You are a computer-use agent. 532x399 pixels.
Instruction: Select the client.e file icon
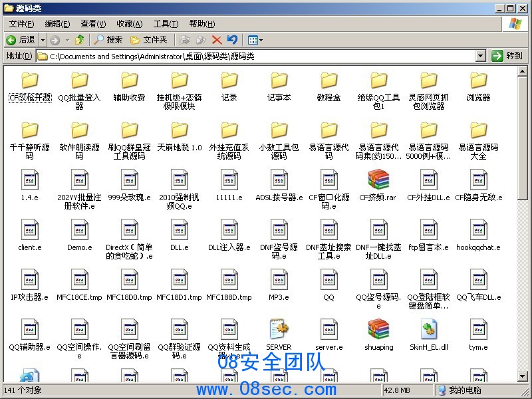pos(30,229)
